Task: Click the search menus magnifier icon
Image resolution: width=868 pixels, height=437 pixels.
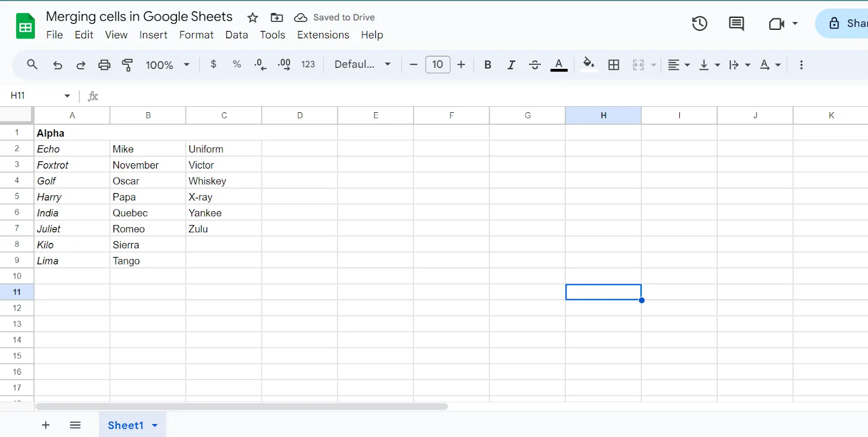Action: 32,65
